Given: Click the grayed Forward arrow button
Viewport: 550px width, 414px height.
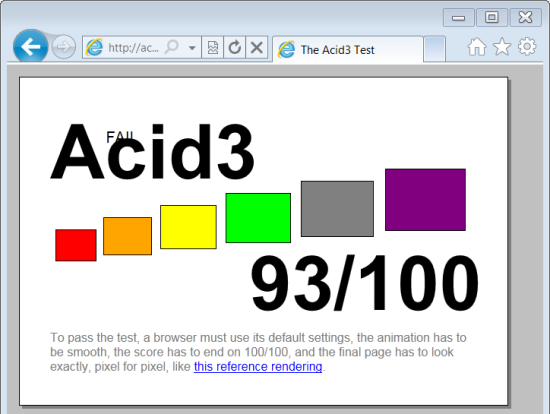Looking at the screenshot, I should (63, 47).
